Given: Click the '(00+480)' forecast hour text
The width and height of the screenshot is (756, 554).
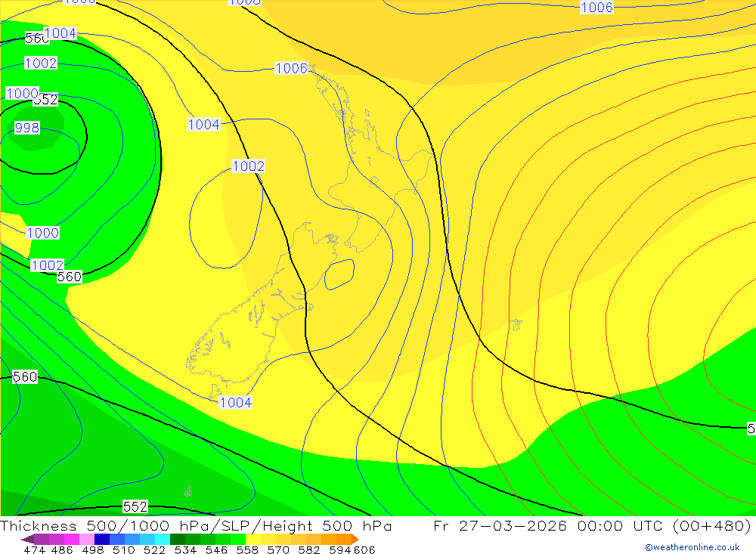Looking at the screenshot, I should click(711, 526).
